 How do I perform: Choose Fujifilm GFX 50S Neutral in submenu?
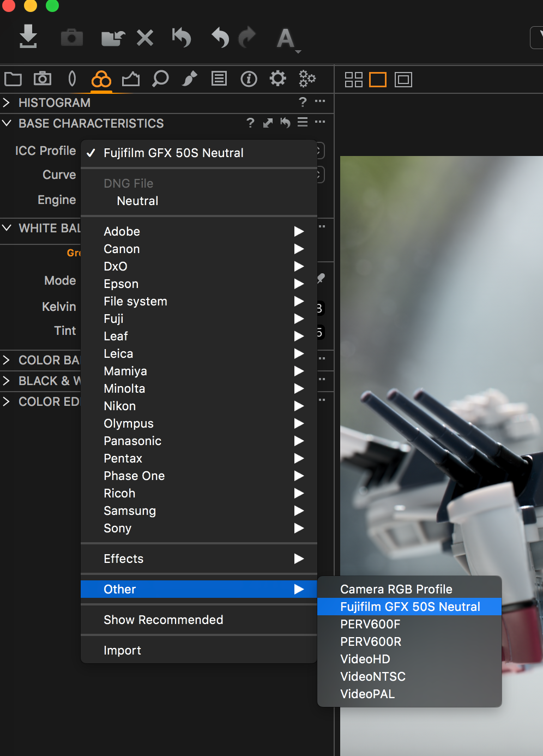[409, 607]
